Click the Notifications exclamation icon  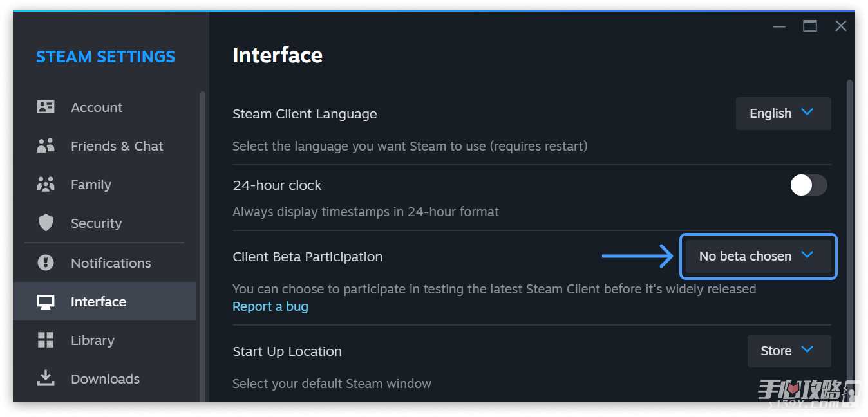[46, 263]
